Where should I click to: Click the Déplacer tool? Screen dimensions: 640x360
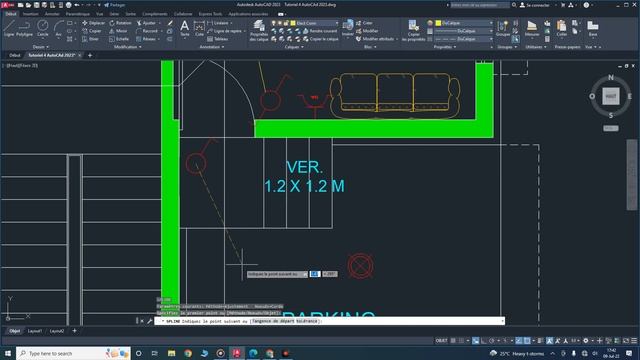(x=93, y=23)
